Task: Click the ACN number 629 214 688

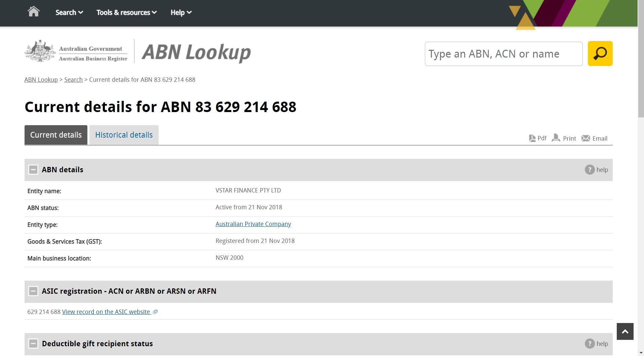Action: coord(44,312)
